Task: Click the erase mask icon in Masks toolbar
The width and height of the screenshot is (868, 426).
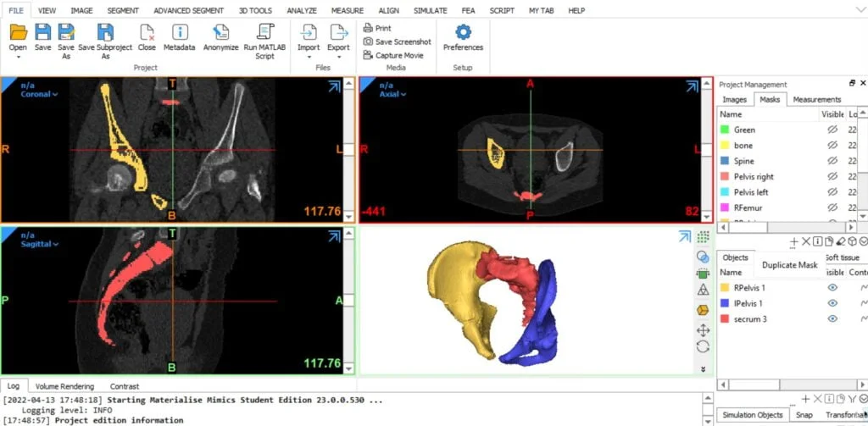Action: [x=840, y=241]
